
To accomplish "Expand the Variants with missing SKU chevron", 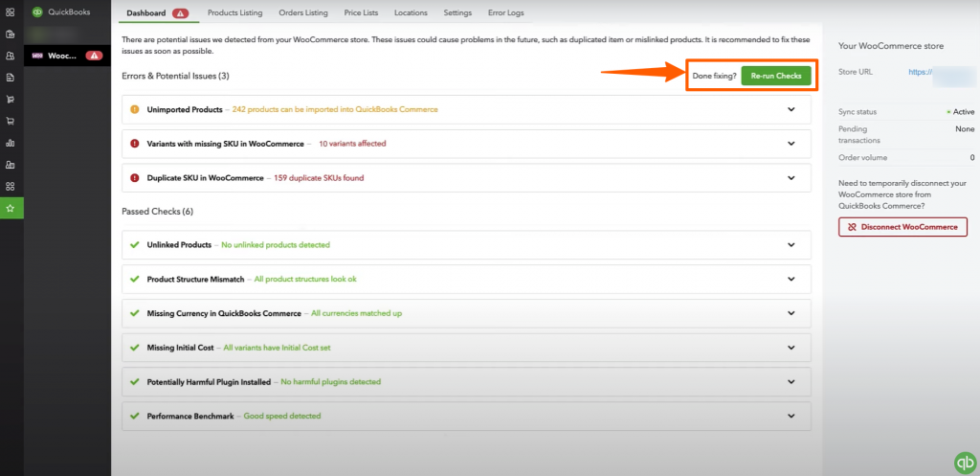I will point(791,144).
